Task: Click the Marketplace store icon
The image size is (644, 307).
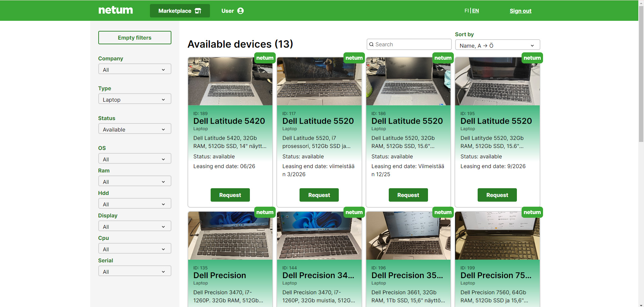Action: click(x=198, y=11)
